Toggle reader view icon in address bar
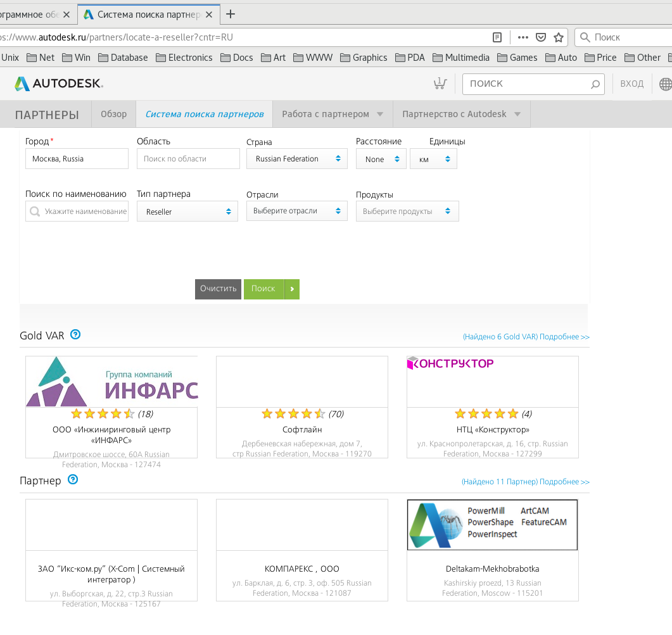This screenshot has width=672, height=635. (497, 37)
